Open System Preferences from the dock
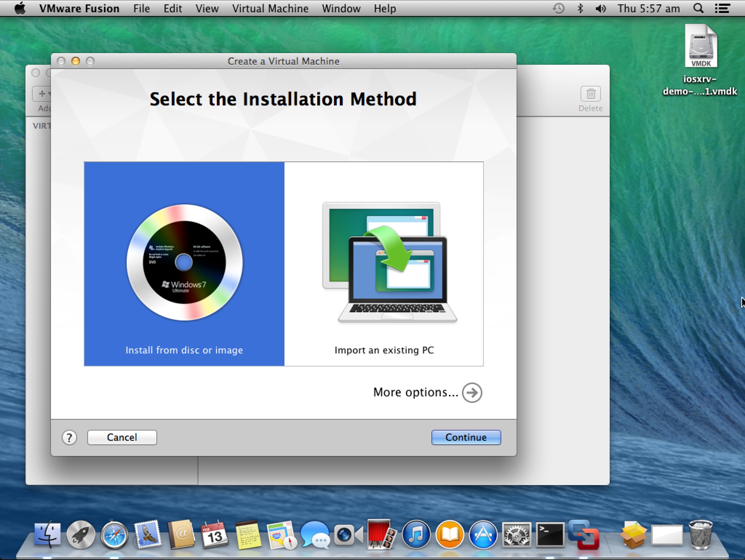The height and width of the screenshot is (560, 745). [517, 535]
